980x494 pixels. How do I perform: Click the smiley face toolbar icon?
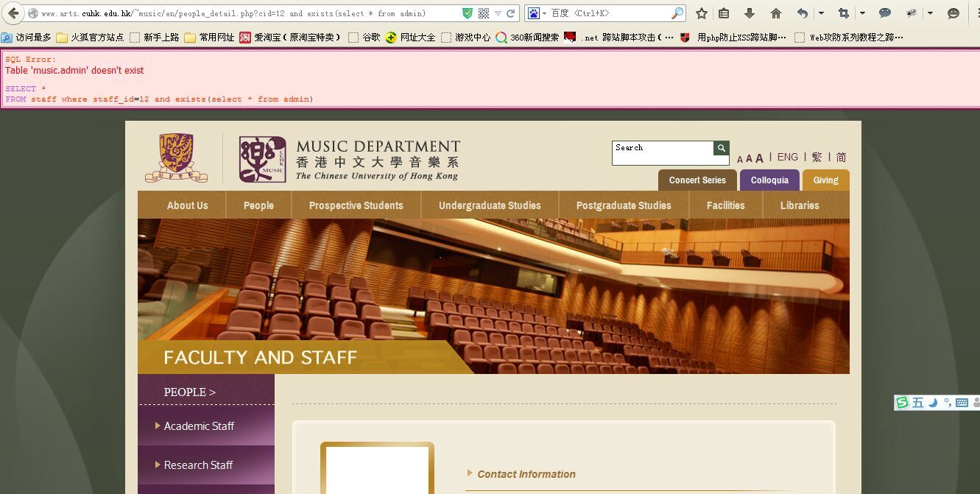(x=953, y=13)
